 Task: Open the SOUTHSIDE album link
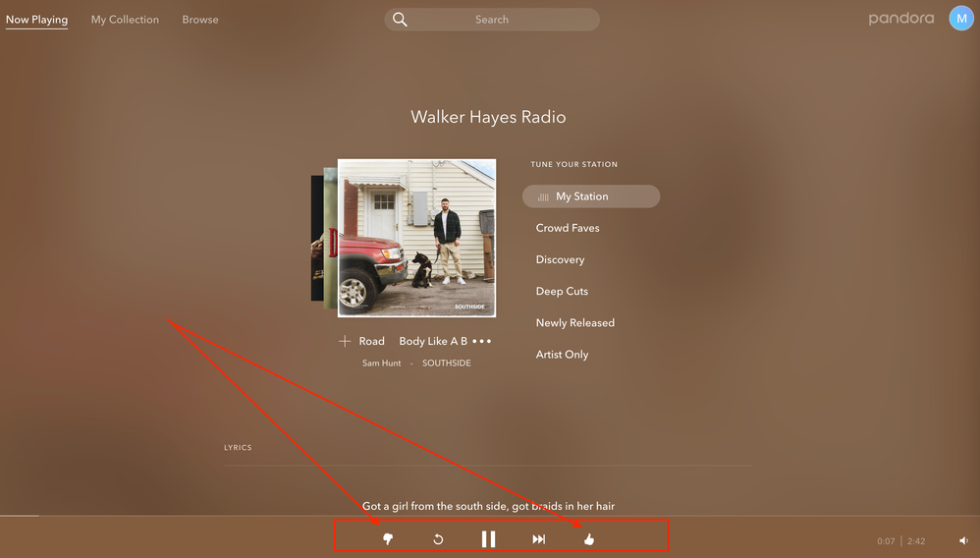tap(446, 363)
